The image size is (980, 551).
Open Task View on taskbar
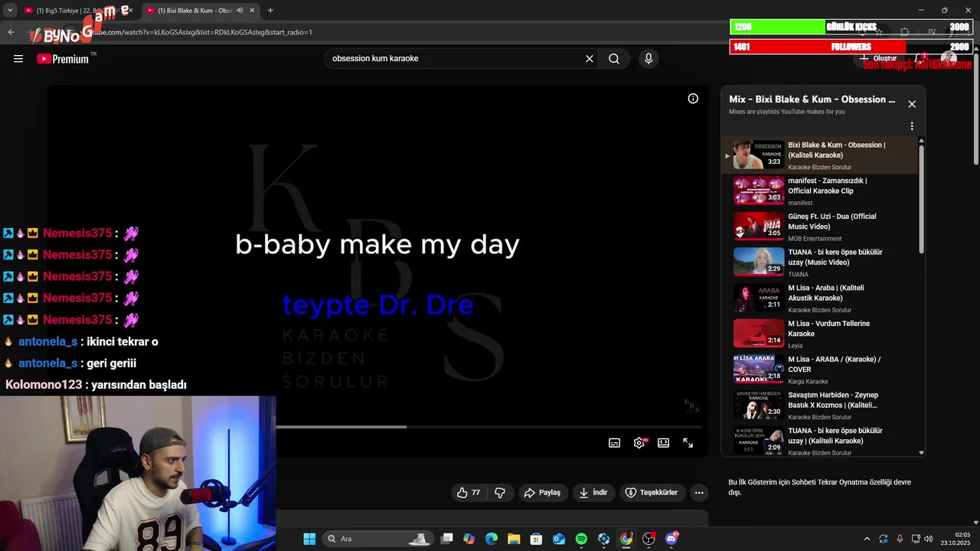click(x=447, y=539)
